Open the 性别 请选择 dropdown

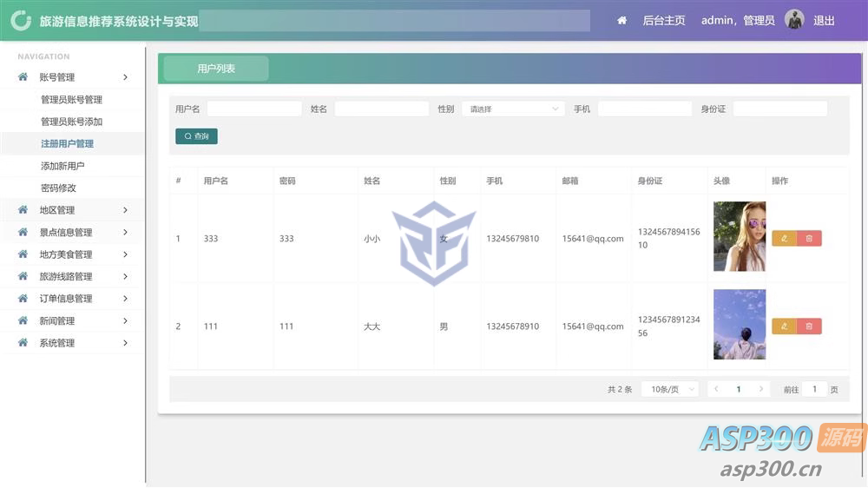point(513,109)
